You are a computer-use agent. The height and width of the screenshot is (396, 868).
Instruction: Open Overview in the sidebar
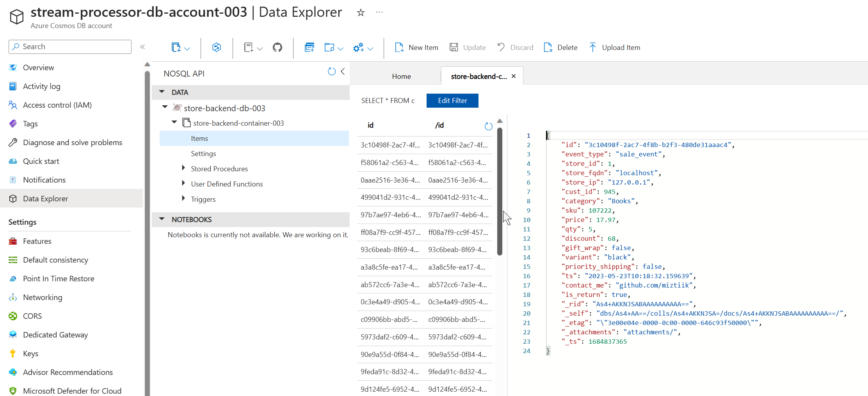coord(38,67)
